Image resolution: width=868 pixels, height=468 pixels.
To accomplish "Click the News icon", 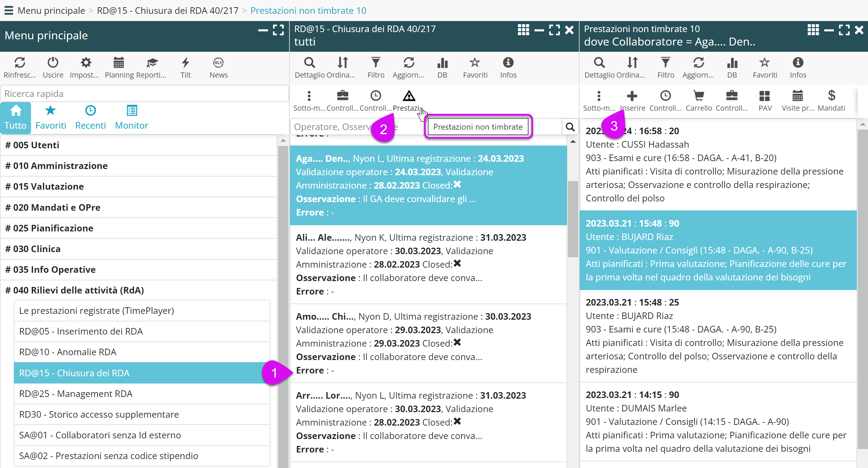I will coord(218,63).
